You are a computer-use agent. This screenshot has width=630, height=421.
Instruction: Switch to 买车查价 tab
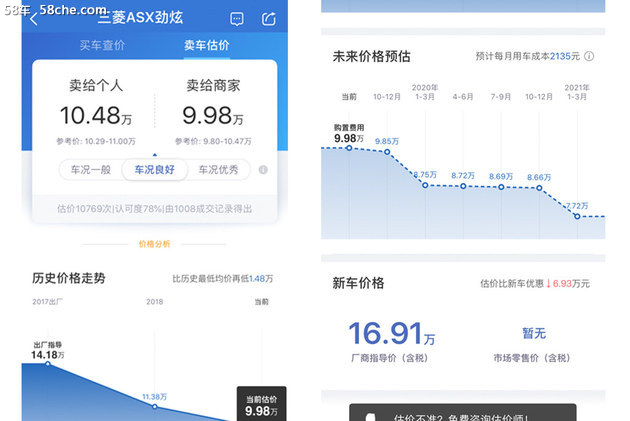point(102,45)
